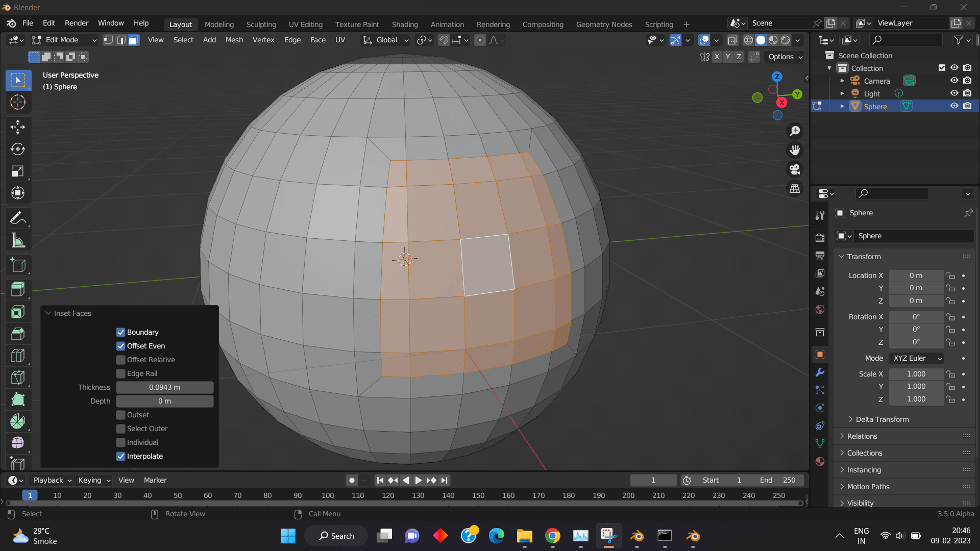Enable the Offset Relative checkbox
980x551 pixels.
pos(120,360)
